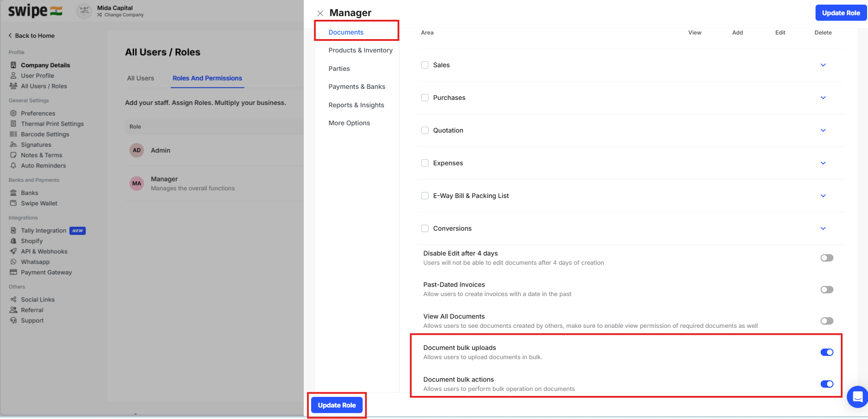Click the Tally Integration NEW badge
The width and height of the screenshot is (868, 419).
pos(77,231)
